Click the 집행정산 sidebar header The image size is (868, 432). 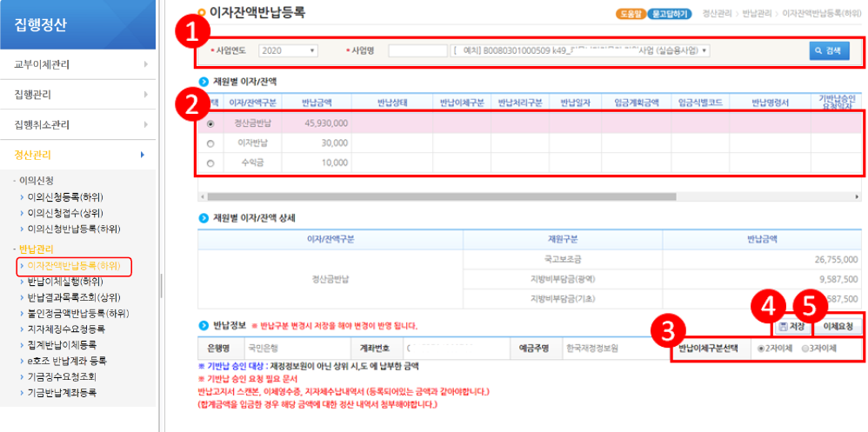77,24
